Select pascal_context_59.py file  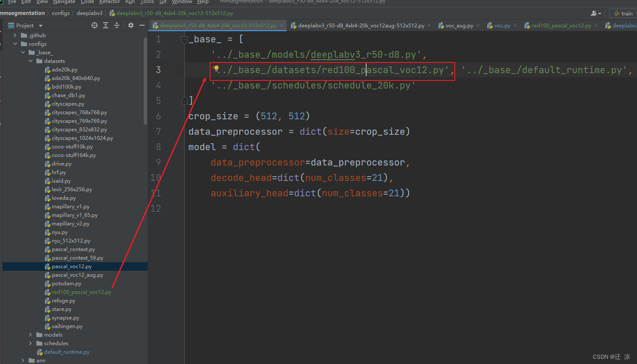click(77, 258)
